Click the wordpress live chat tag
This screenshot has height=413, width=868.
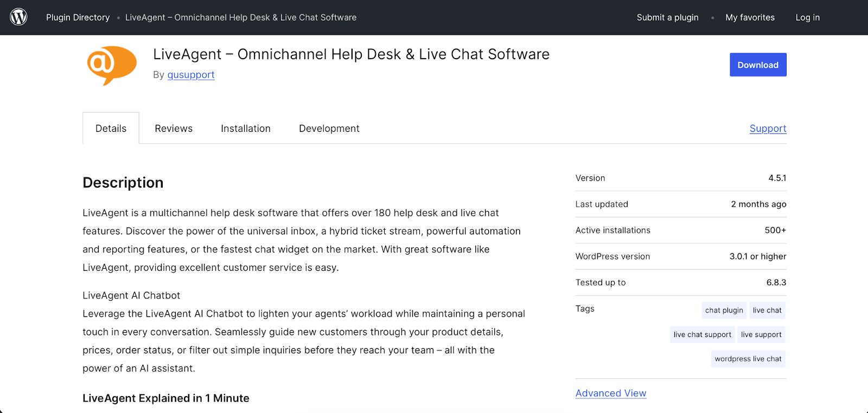(748, 359)
